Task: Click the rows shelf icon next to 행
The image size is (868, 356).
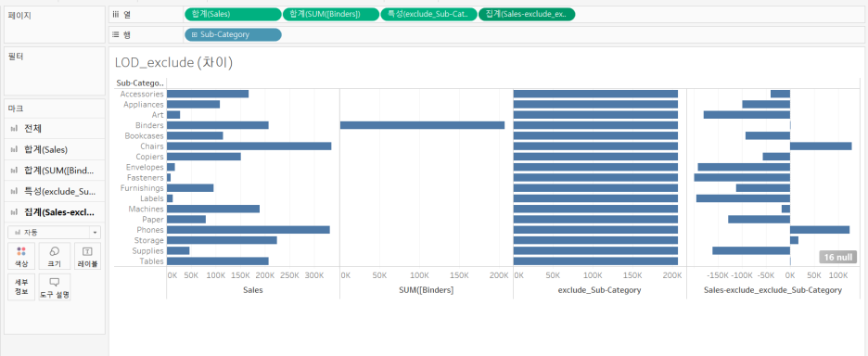Action: (116, 34)
